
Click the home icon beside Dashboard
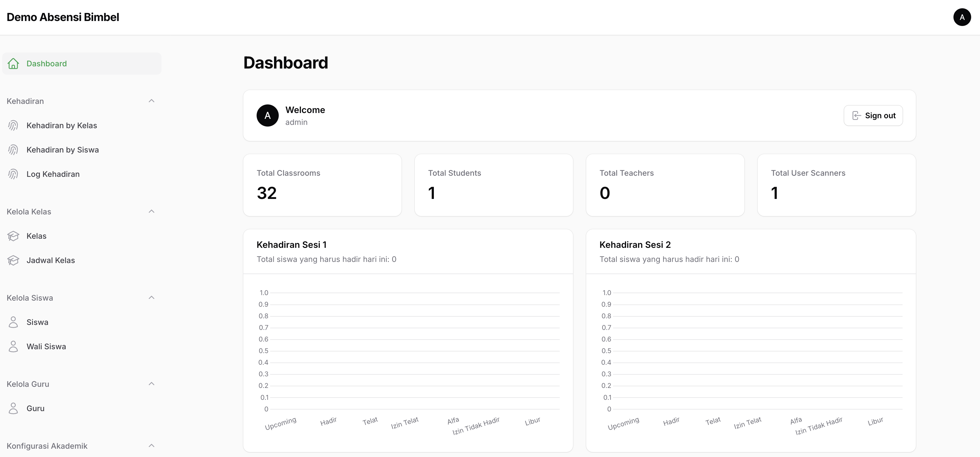tap(13, 64)
